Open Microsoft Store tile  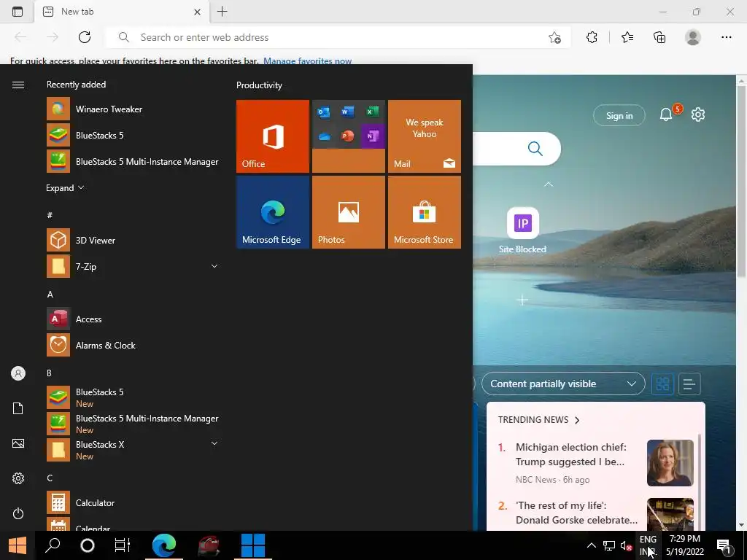click(x=425, y=212)
